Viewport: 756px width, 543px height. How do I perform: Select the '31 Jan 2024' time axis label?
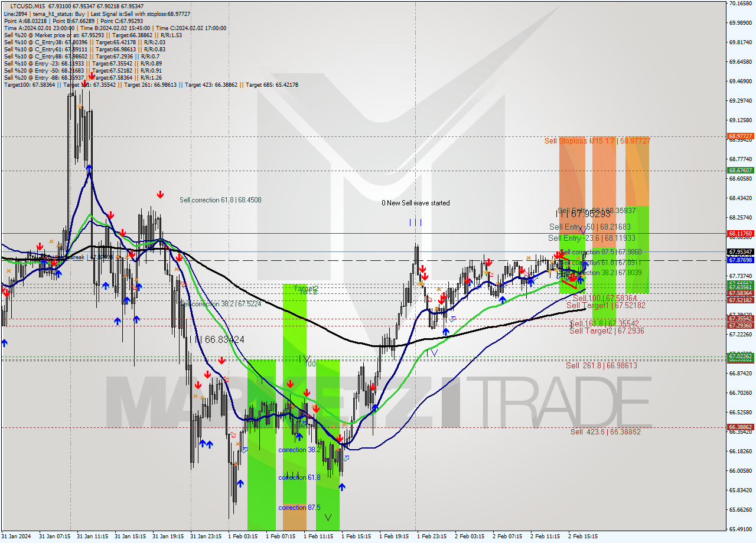click(16, 537)
